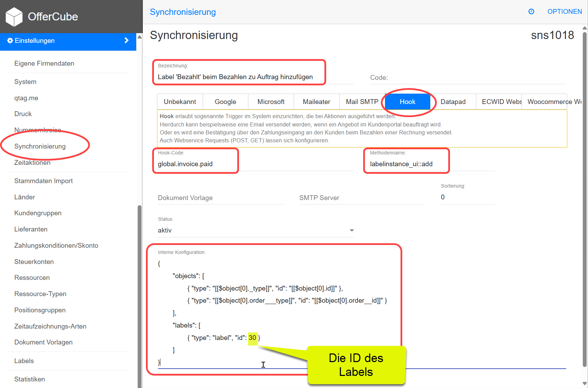Open Lieferanten sidebar entry
The width and height of the screenshot is (588, 388).
tap(31, 229)
